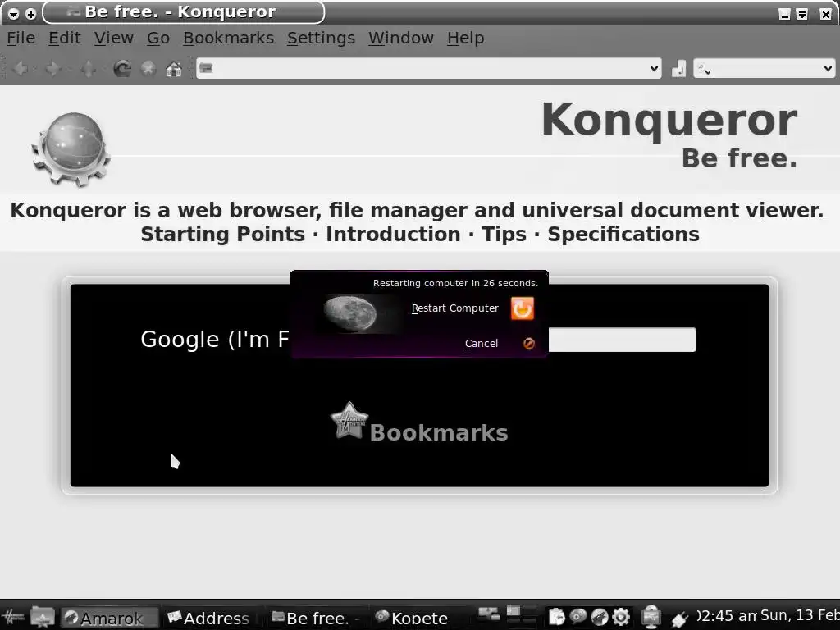Open the Edit menu
Viewport: 840px width, 630px height.
pyautogui.click(x=64, y=38)
